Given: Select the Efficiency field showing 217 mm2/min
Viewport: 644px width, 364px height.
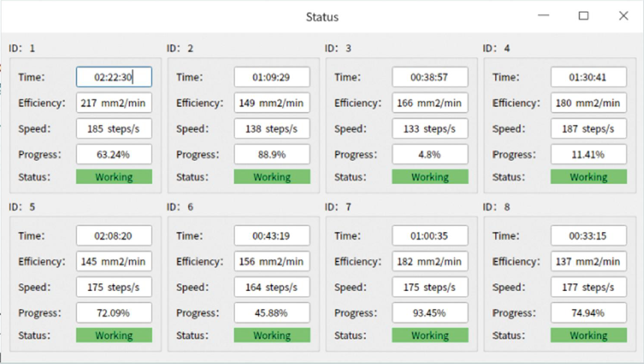Looking at the screenshot, I should coord(114,103).
